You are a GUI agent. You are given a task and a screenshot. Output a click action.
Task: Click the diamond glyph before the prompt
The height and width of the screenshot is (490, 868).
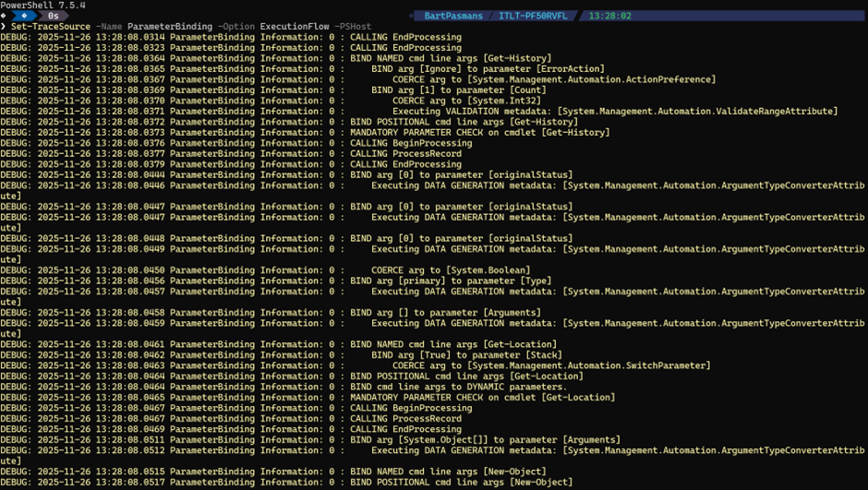pos(4,16)
